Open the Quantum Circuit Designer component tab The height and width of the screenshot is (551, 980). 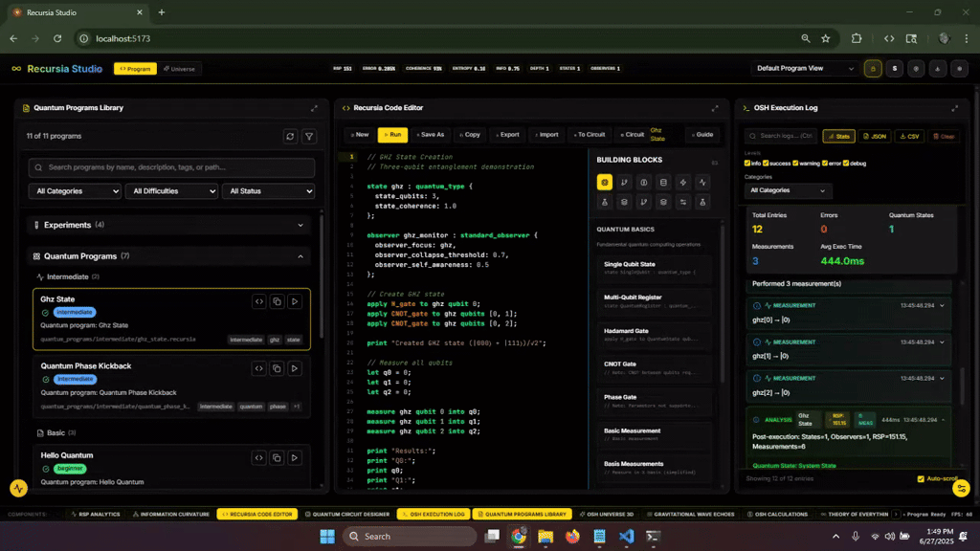click(346, 514)
